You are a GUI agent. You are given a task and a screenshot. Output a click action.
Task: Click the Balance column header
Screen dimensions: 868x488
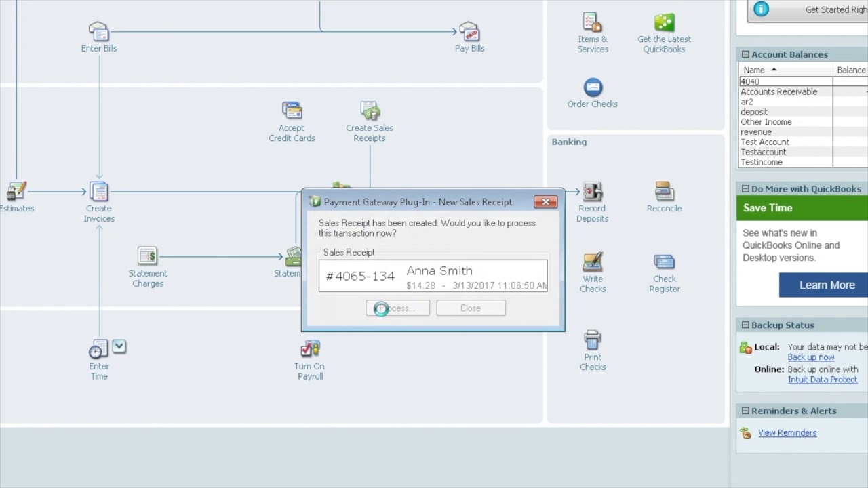pyautogui.click(x=850, y=70)
